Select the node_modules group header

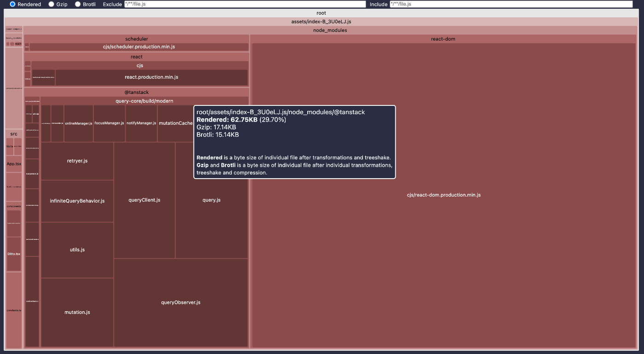click(x=330, y=30)
